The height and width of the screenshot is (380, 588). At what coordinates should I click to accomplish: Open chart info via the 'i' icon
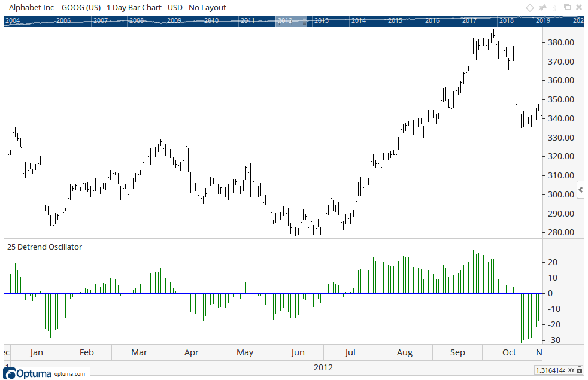pyautogui.click(x=555, y=8)
